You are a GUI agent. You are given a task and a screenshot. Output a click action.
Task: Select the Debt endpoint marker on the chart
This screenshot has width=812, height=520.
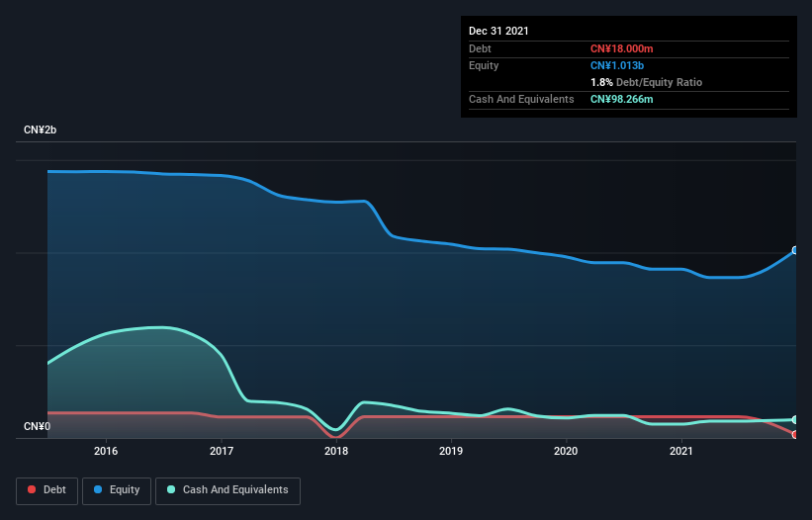pyautogui.click(x=795, y=435)
